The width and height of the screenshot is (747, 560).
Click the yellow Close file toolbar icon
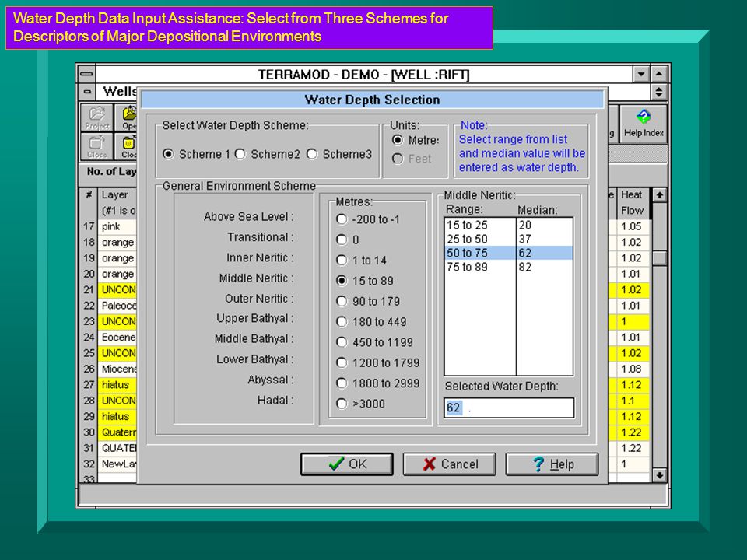(127, 147)
